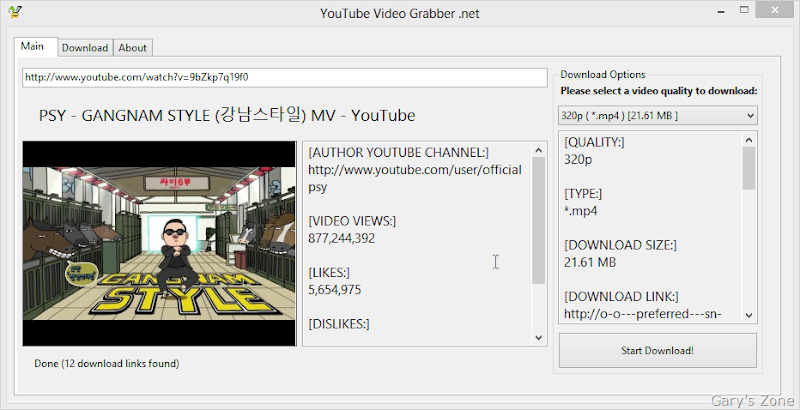The image size is (800, 410).
Task: Click the video info scrollbar thumb
Action: coord(538,220)
